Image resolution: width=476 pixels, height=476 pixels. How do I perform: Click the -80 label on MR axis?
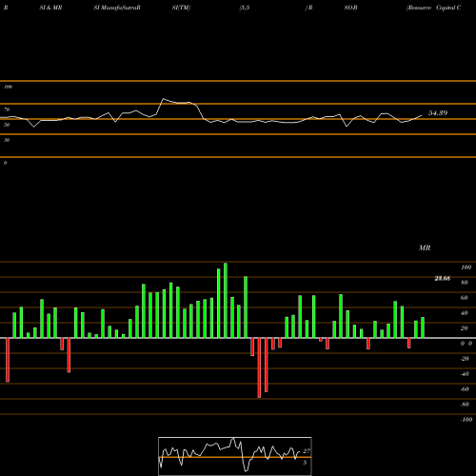pos(465,405)
